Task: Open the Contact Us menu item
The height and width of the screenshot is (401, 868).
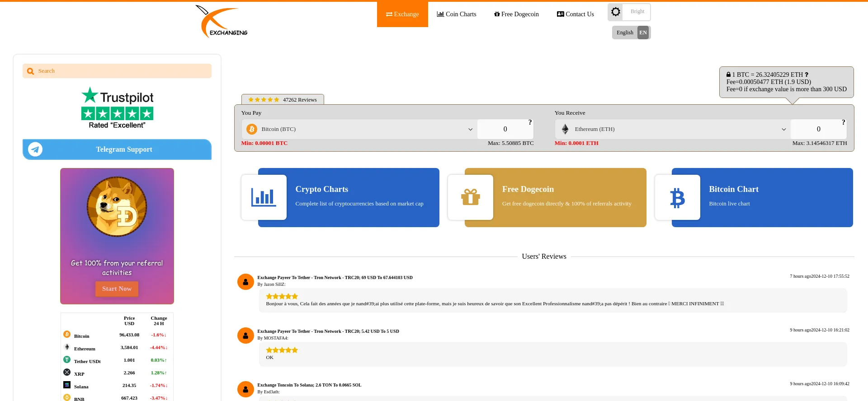Action: click(575, 14)
